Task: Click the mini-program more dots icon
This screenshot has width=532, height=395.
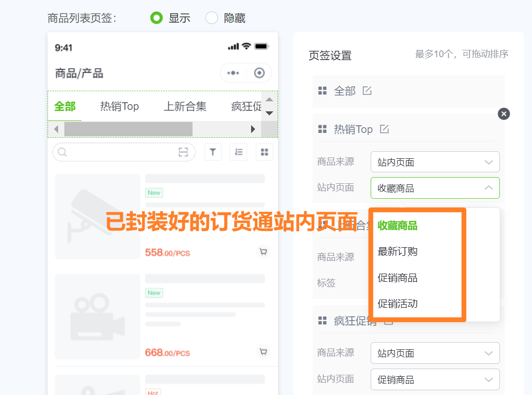Action: coord(233,73)
